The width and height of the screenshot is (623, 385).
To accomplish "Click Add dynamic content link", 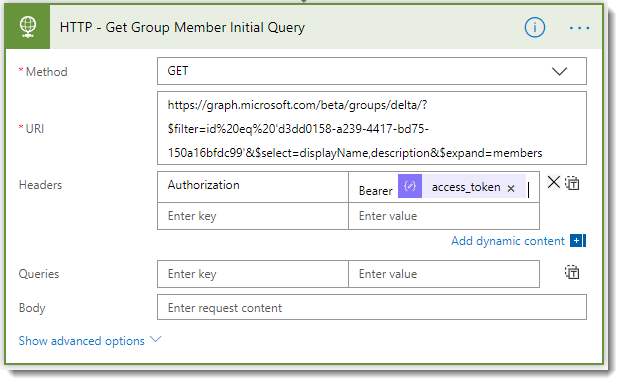I will (x=507, y=241).
